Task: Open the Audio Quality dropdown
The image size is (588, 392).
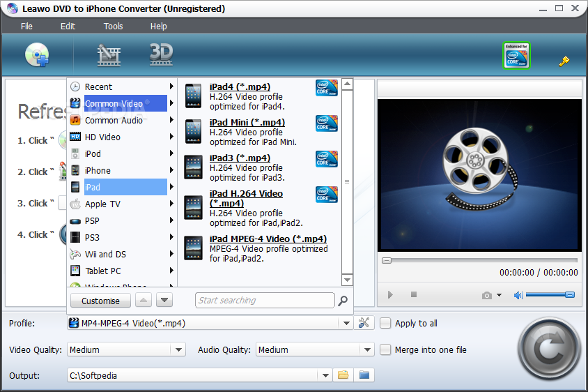Action: click(x=367, y=349)
